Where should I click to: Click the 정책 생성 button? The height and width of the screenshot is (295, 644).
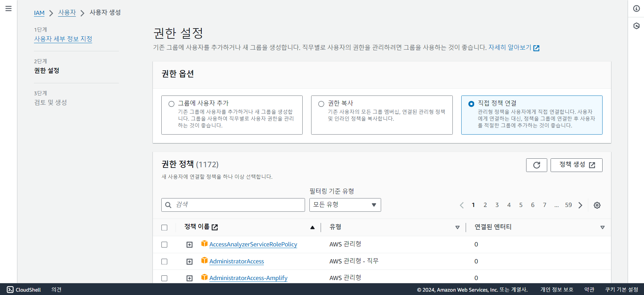pyautogui.click(x=576, y=165)
